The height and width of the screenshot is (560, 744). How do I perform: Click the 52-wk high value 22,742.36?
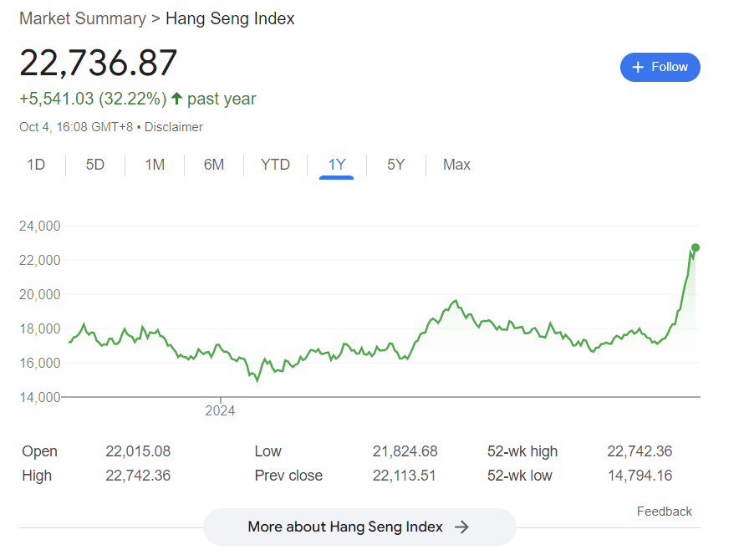(x=640, y=451)
